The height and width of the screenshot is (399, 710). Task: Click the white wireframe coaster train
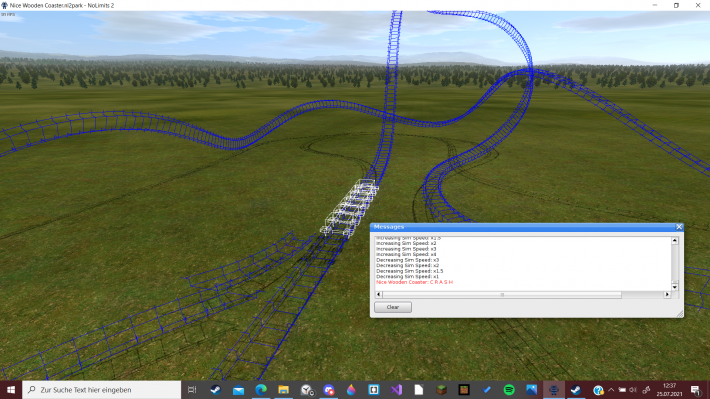click(x=350, y=207)
